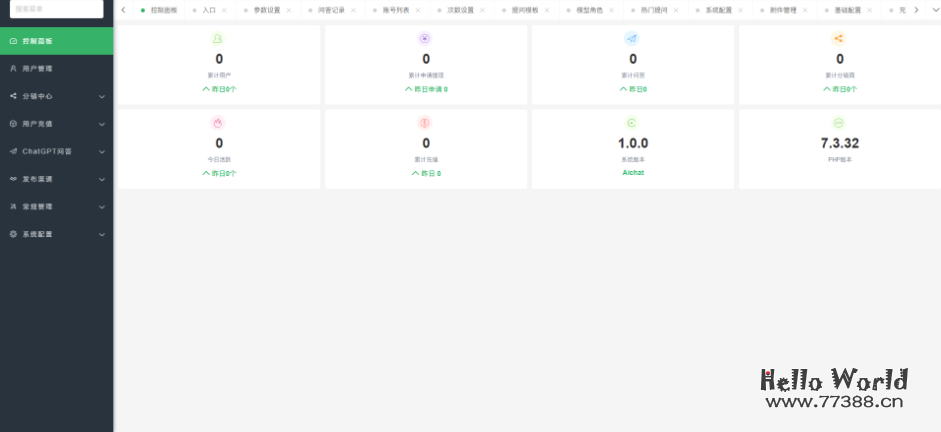Switch to the 热门提问 tab
This screenshot has height=432, width=941.
654,10
